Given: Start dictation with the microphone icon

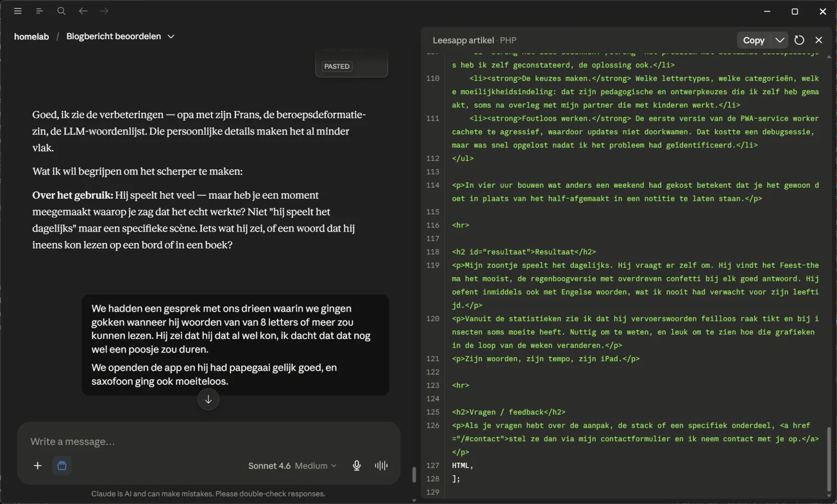Looking at the screenshot, I should click(357, 465).
